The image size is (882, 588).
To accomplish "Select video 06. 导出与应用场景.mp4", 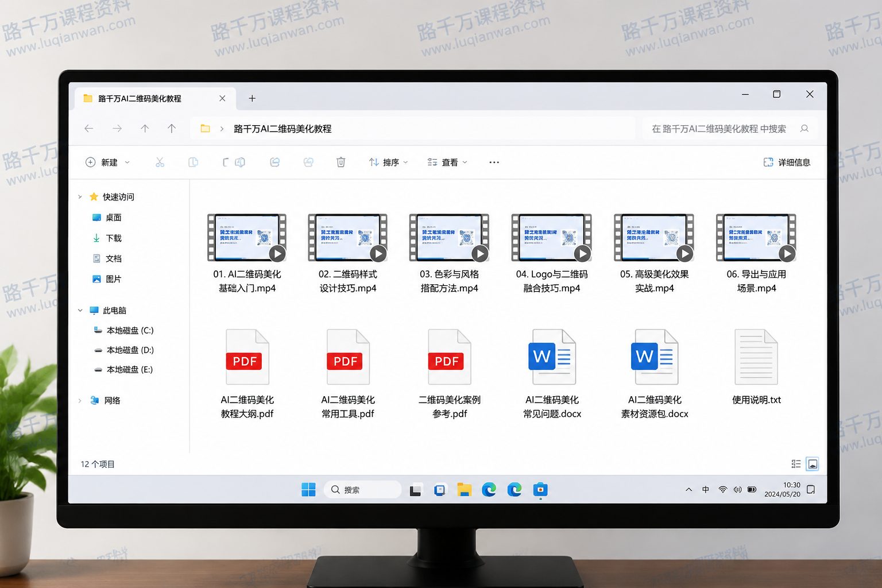I will coord(756,254).
